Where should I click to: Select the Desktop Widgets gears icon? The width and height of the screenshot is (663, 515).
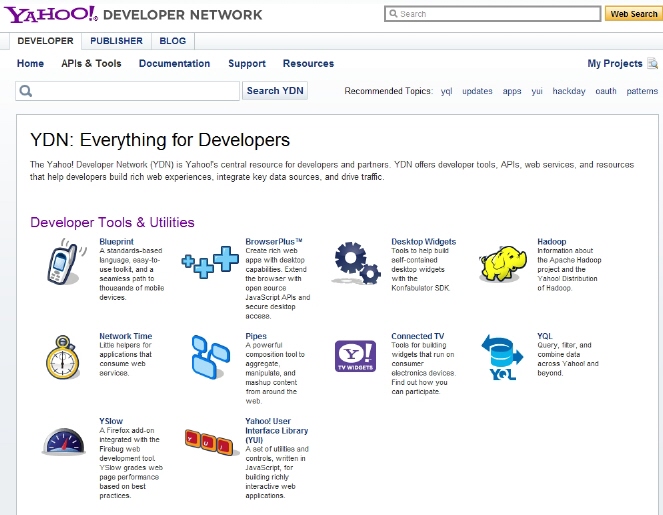(x=356, y=263)
